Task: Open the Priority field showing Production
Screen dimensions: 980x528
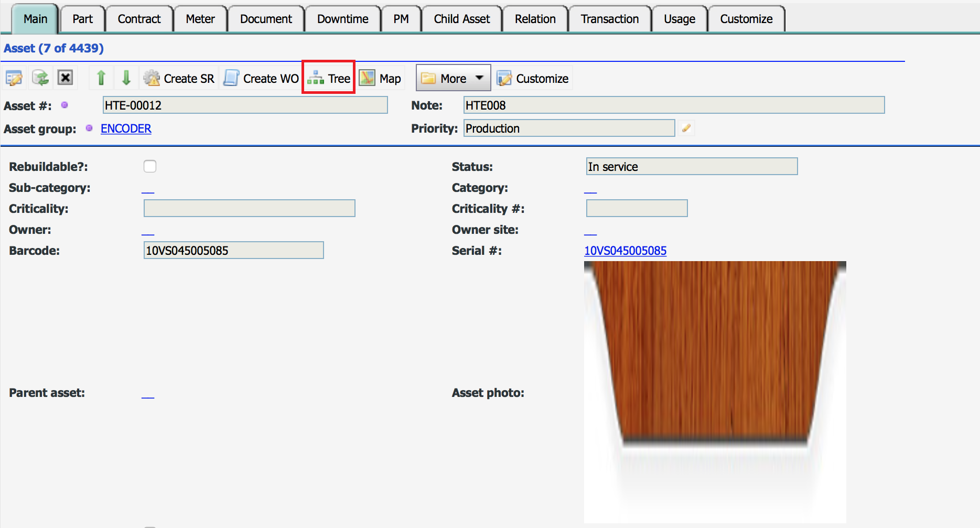Action: [x=569, y=128]
